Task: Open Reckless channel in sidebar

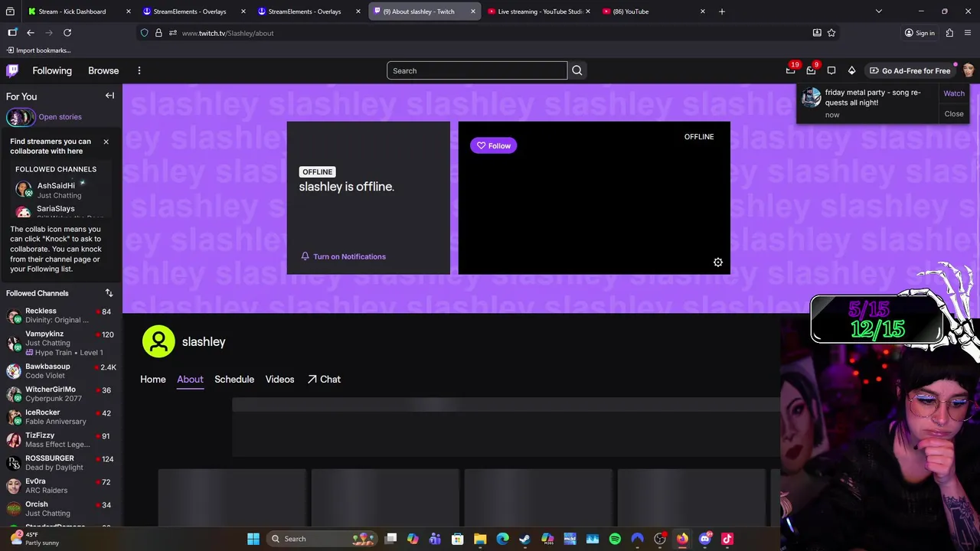Action: coord(60,315)
